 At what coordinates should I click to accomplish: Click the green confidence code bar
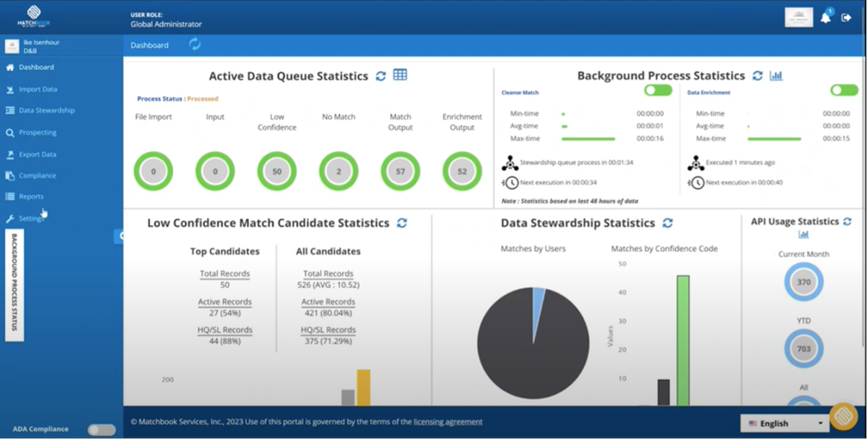pos(682,341)
